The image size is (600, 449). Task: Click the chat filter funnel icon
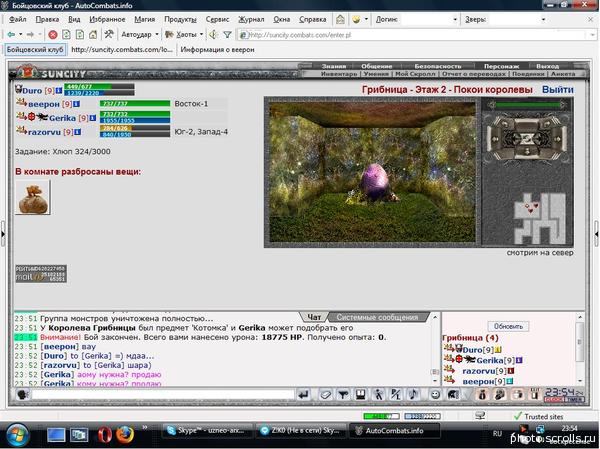pyautogui.click(x=343, y=394)
